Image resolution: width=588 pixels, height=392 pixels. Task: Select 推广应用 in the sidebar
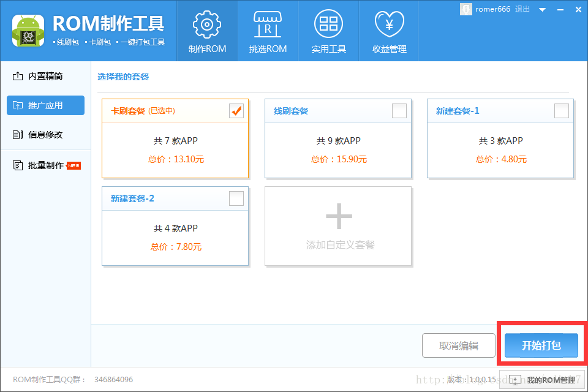coord(45,105)
